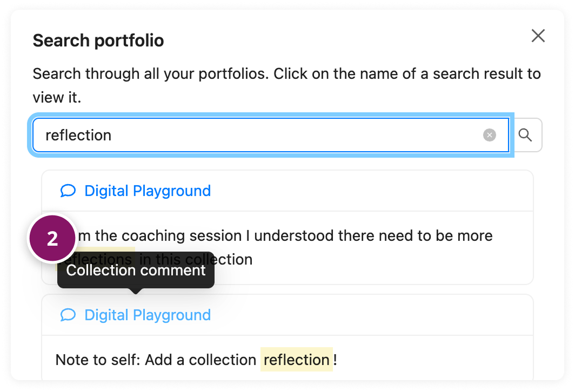Image resolution: width=575 pixels, height=392 pixels.
Task: Click the 'view it.' instruction line
Action: tap(57, 97)
